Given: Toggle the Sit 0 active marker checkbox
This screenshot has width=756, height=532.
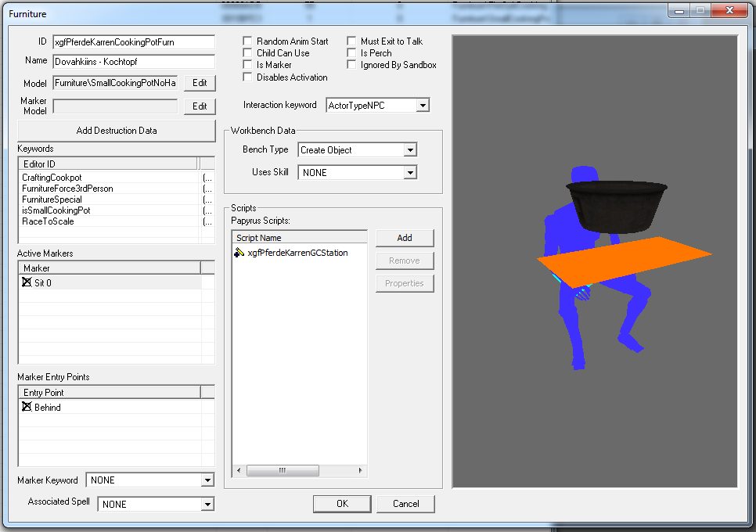Looking at the screenshot, I should click(x=27, y=282).
